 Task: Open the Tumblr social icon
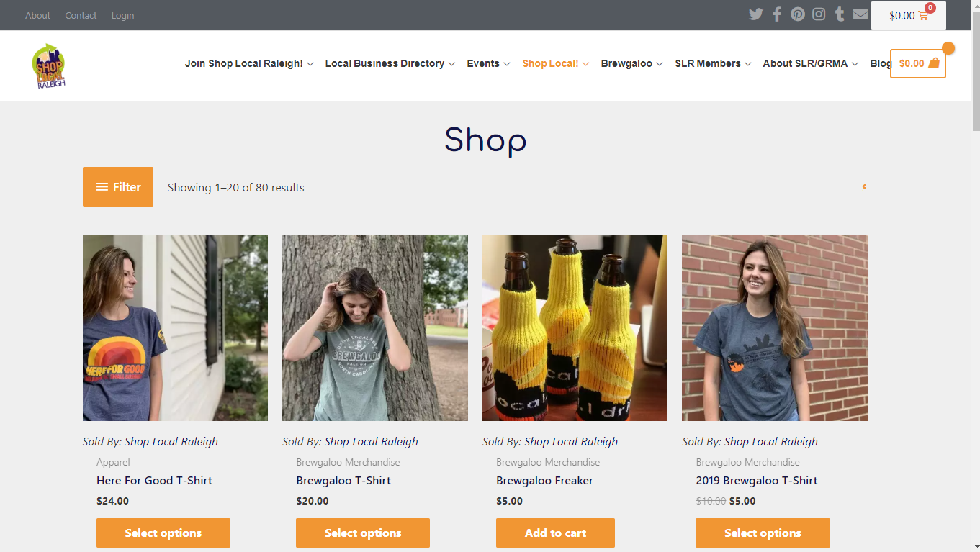(x=840, y=14)
